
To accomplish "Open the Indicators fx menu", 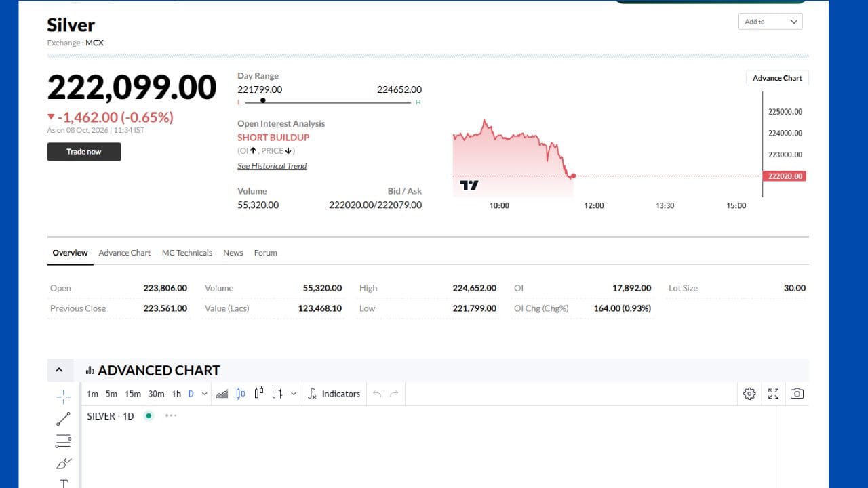I will tap(334, 394).
